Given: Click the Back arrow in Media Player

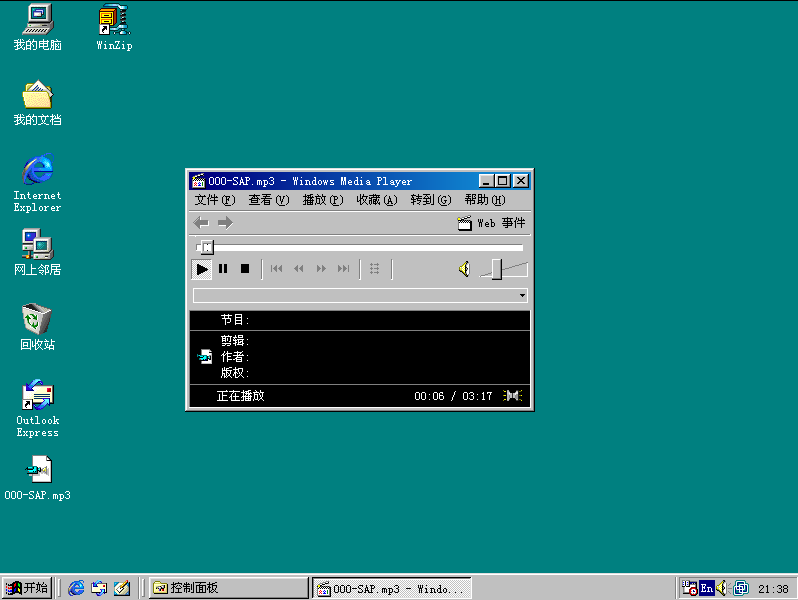Looking at the screenshot, I should [x=202, y=223].
